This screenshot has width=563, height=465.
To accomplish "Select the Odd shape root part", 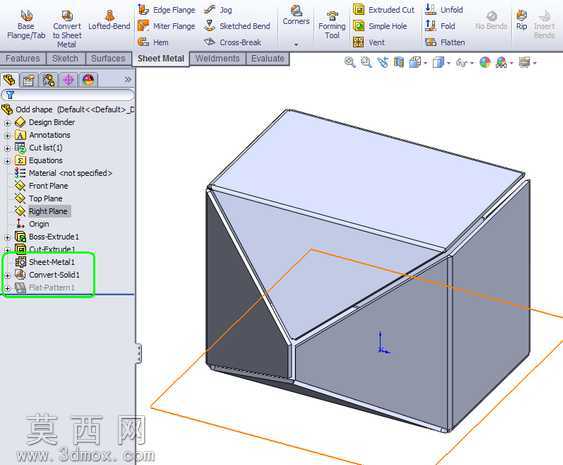I will 68,109.
